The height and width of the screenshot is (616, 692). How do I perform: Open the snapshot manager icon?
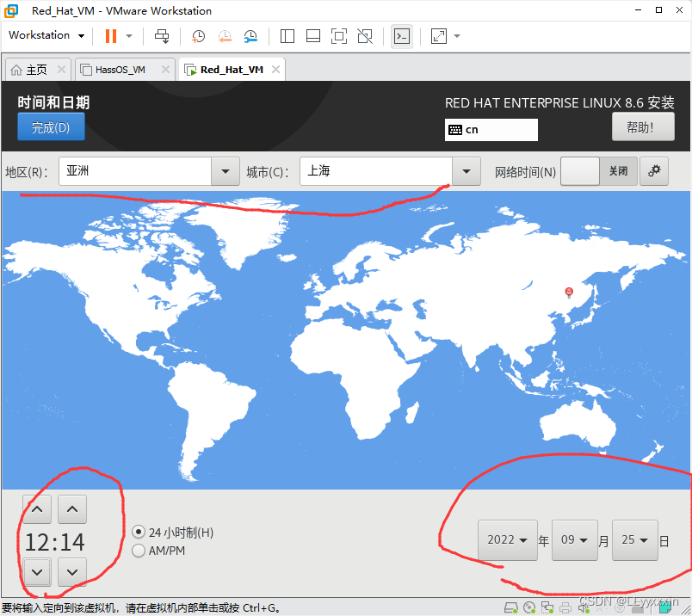tap(250, 36)
